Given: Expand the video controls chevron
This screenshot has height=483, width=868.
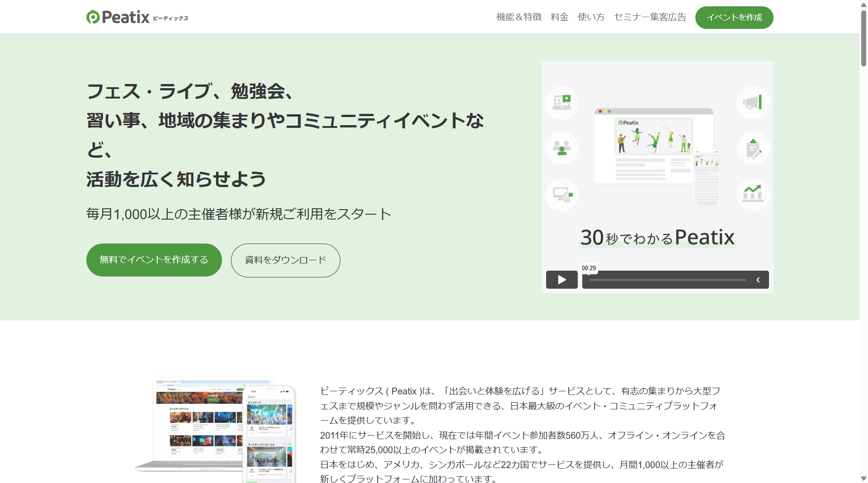Looking at the screenshot, I should tap(758, 280).
